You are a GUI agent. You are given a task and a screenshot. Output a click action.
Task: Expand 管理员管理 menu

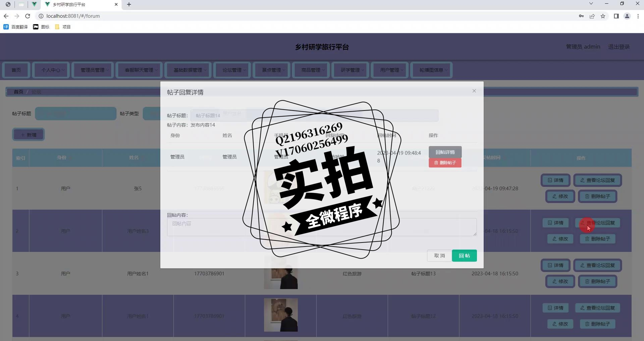[x=93, y=70]
